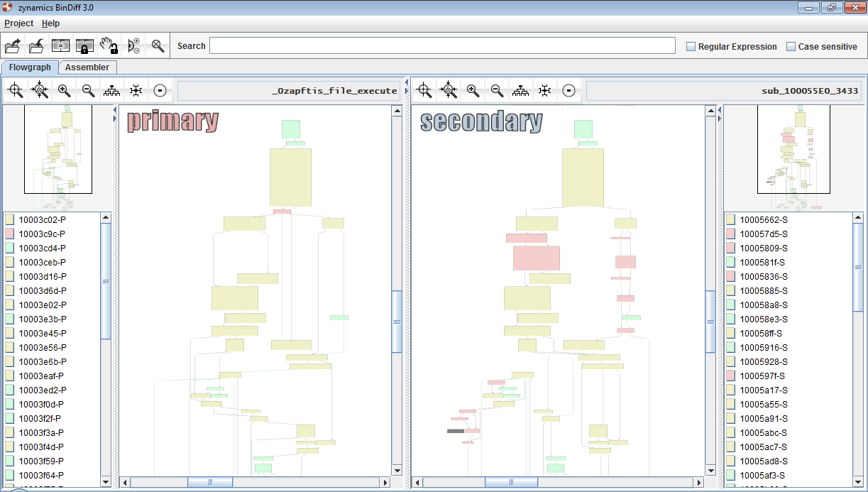Select node 10003c9c-P in primary list
Image resolution: width=868 pixels, height=492 pixels.
point(42,234)
